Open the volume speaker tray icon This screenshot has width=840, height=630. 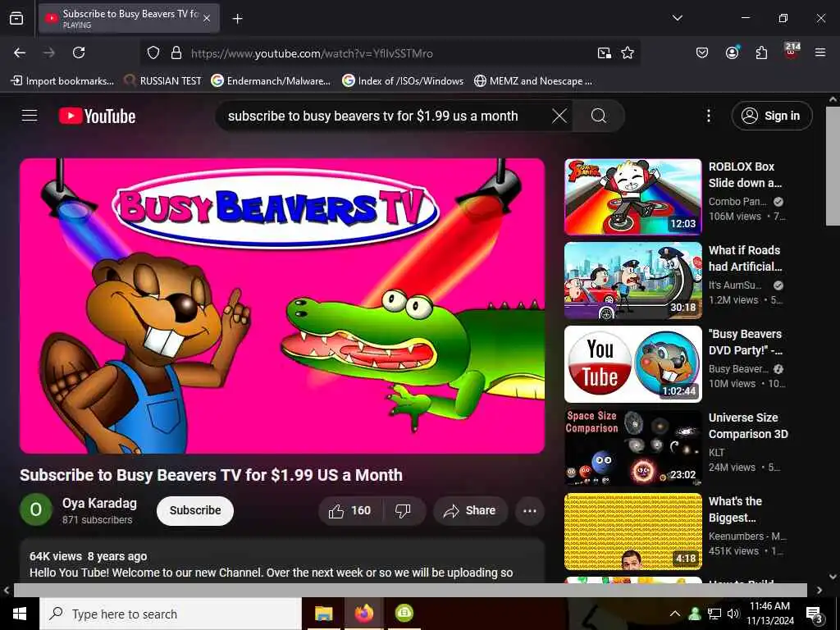pos(733,614)
